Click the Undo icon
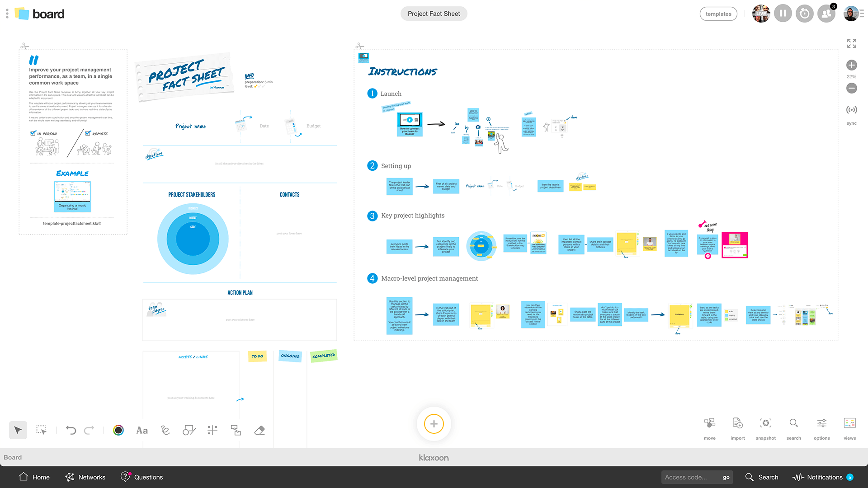The width and height of the screenshot is (868, 488). tap(71, 429)
